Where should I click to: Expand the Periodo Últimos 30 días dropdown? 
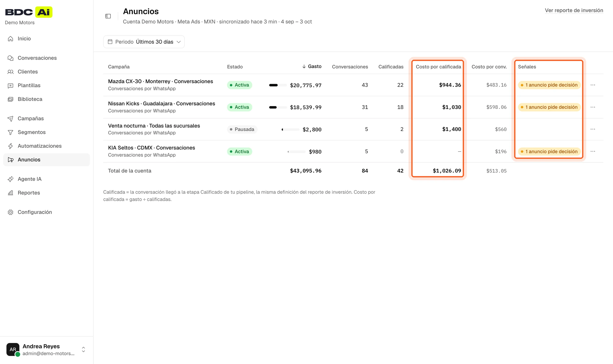144,42
